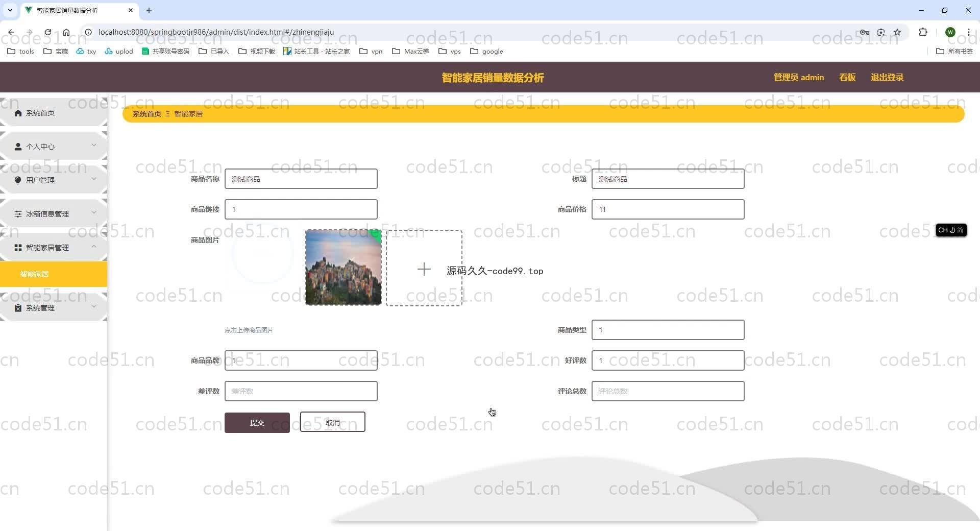Viewport: 980px width, 531px height.
Task: Open the 所有书签 folder
Action: 954,51
